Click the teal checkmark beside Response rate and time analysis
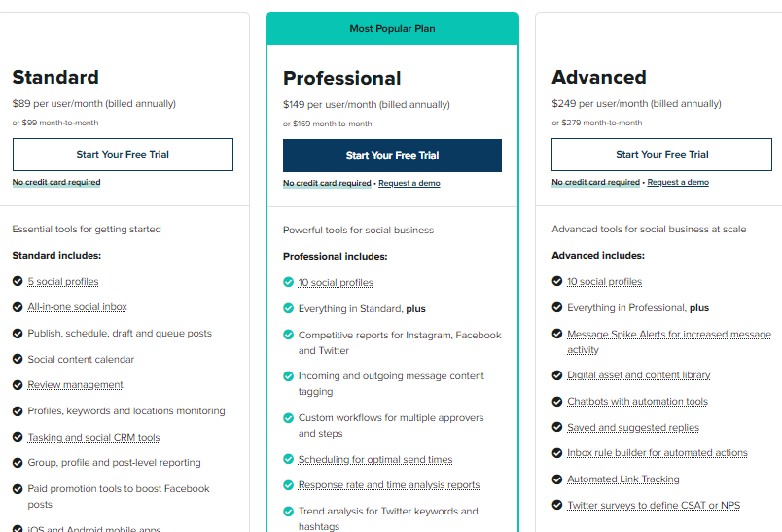This screenshot has height=532, width=782. (x=288, y=484)
